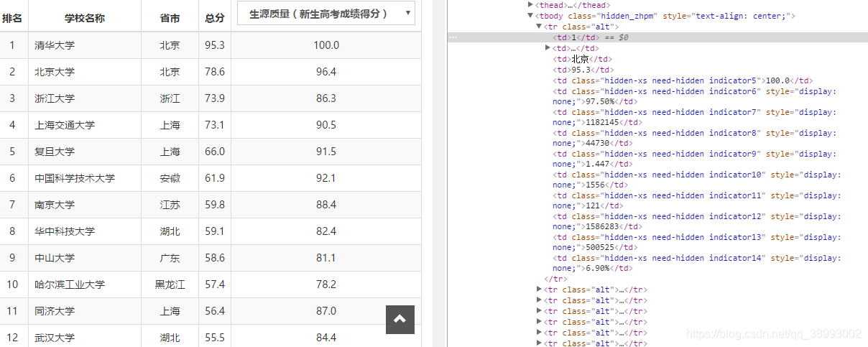Click the rank 10 cell beside 哈尔滨工业大学

point(12,284)
